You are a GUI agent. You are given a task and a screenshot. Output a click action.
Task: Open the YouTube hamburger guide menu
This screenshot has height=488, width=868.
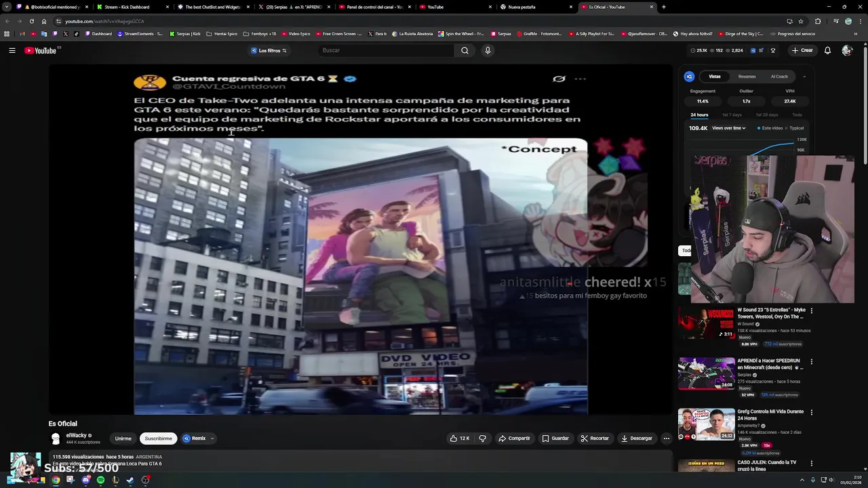pyautogui.click(x=12, y=50)
